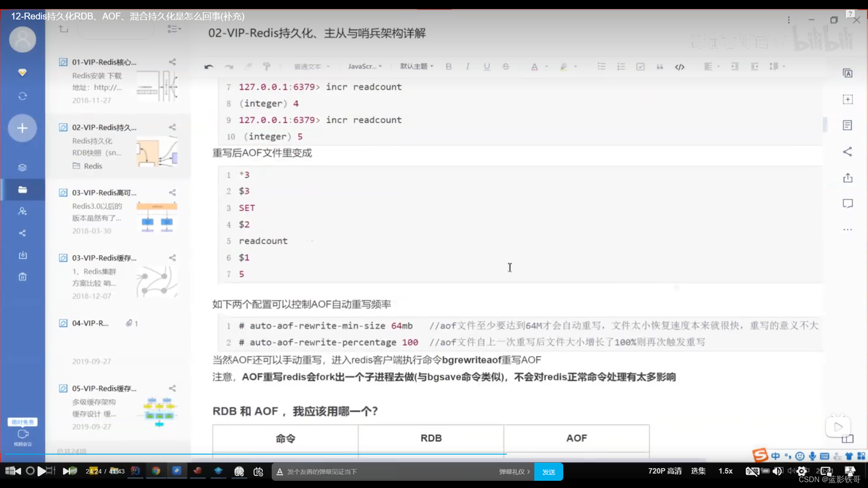Click the 发送 send button
The width and height of the screenshot is (868, 488).
549,472
